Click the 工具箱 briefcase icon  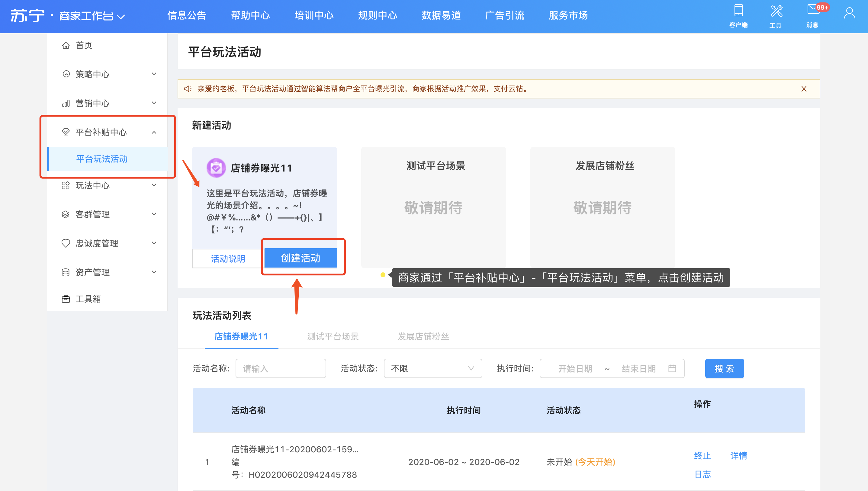pos(66,299)
